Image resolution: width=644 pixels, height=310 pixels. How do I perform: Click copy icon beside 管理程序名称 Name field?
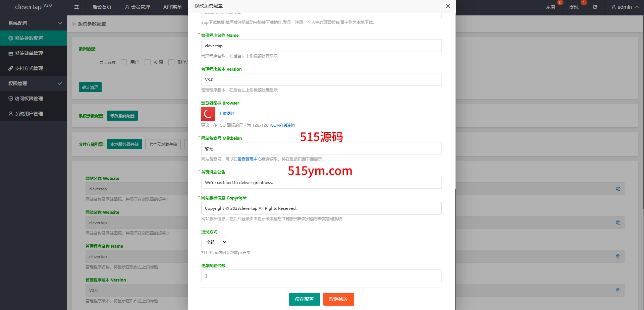[618, 256]
